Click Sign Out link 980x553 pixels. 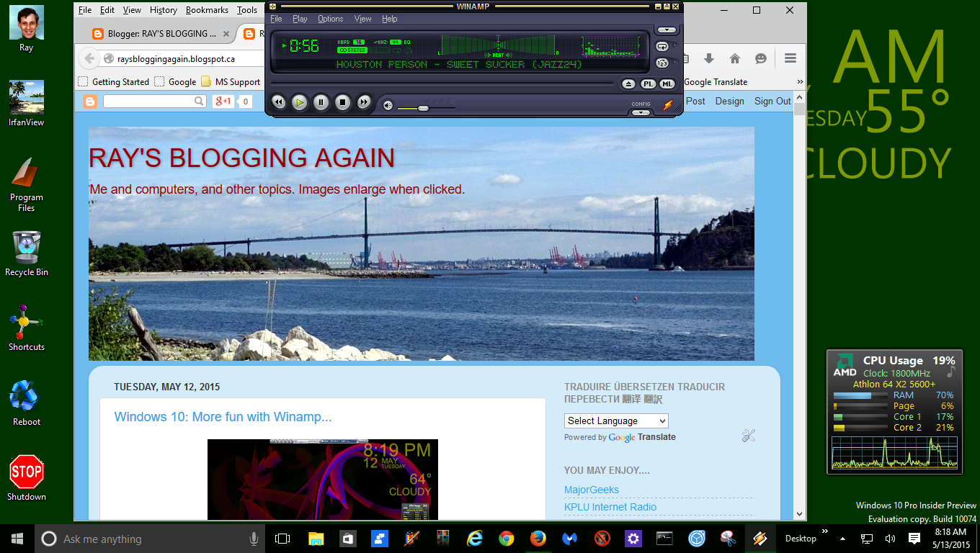point(772,102)
